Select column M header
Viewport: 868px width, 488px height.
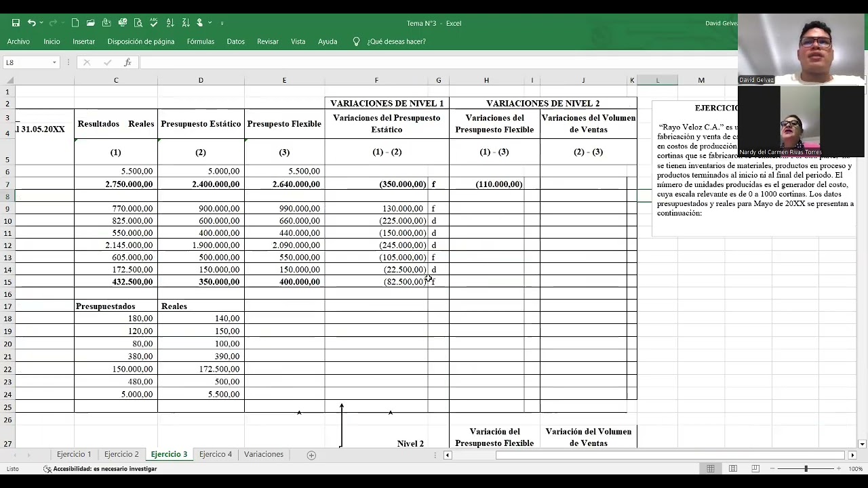701,81
